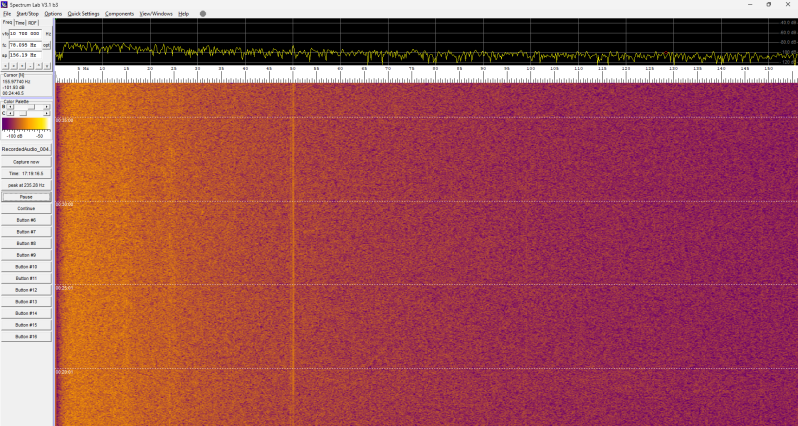Minimize the Spectrum Lab window
The width and height of the screenshot is (798, 426).
tap(750, 4)
